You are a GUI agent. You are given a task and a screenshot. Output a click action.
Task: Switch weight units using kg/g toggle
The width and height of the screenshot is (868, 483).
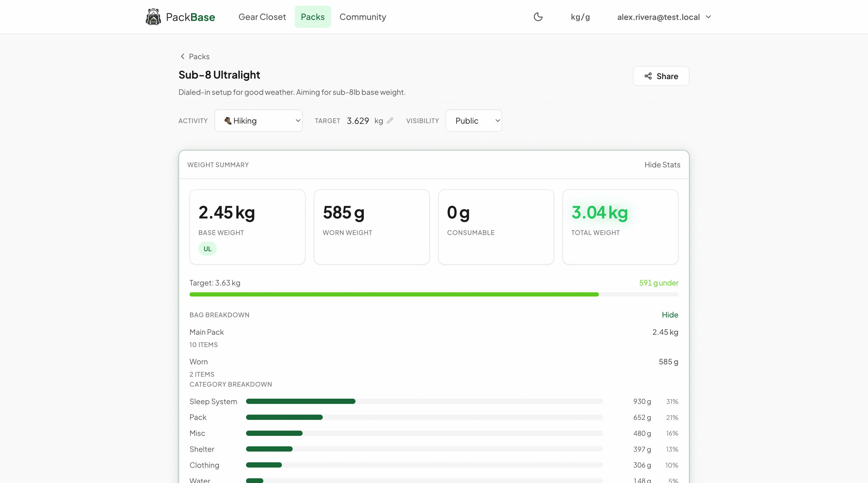(580, 17)
